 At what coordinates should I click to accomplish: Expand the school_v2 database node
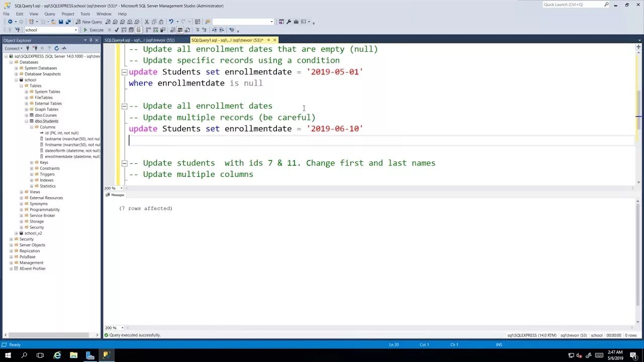pos(16,233)
